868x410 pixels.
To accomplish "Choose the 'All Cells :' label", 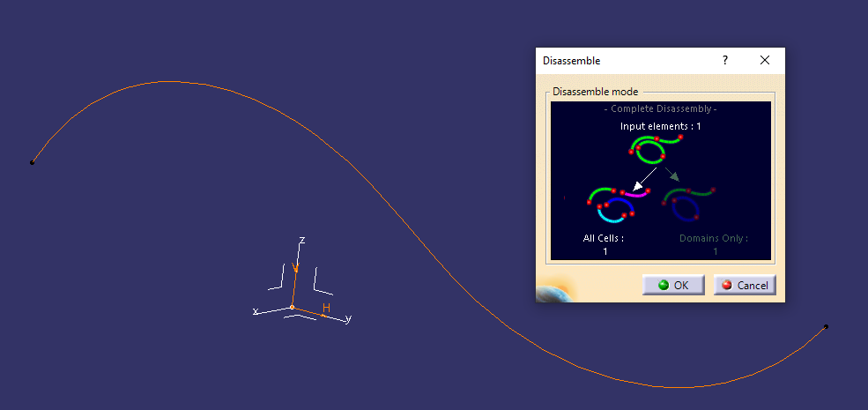I will point(604,238).
